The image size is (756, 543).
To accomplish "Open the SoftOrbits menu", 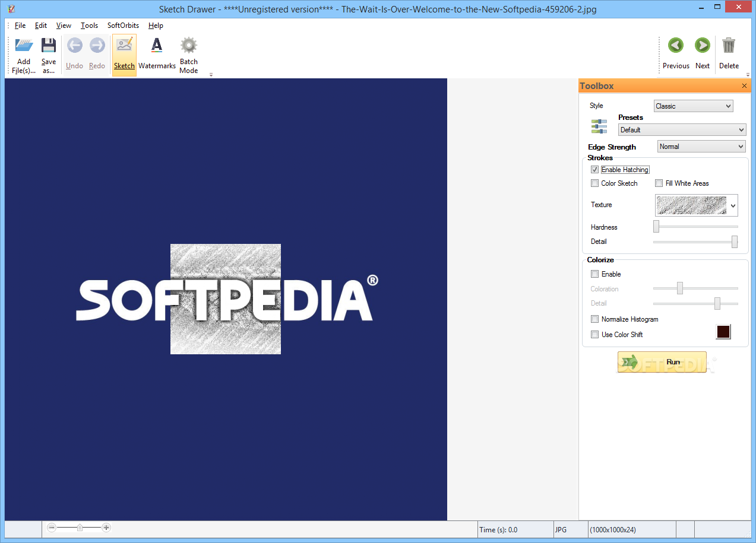I will pyautogui.click(x=123, y=26).
